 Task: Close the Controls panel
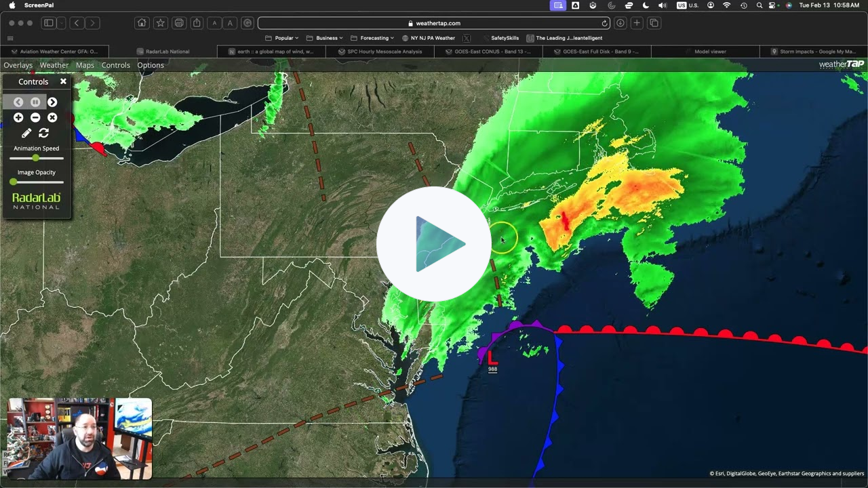(x=63, y=81)
